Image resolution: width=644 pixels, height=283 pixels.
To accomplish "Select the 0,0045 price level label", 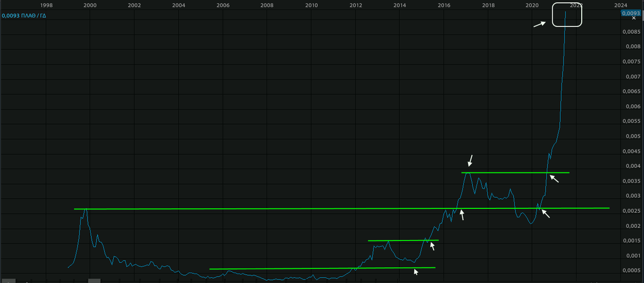I will (633, 151).
